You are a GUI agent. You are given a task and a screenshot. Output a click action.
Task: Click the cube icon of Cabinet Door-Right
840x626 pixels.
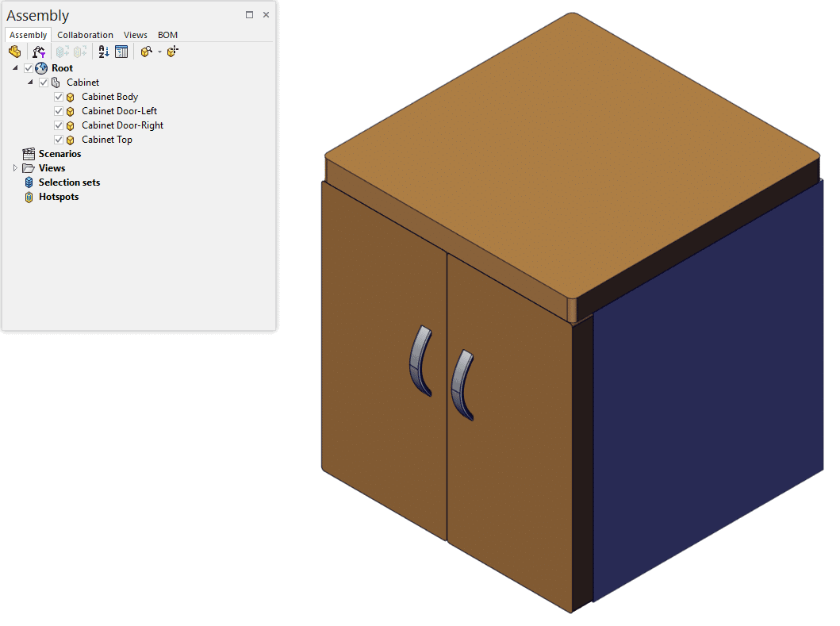pos(70,125)
